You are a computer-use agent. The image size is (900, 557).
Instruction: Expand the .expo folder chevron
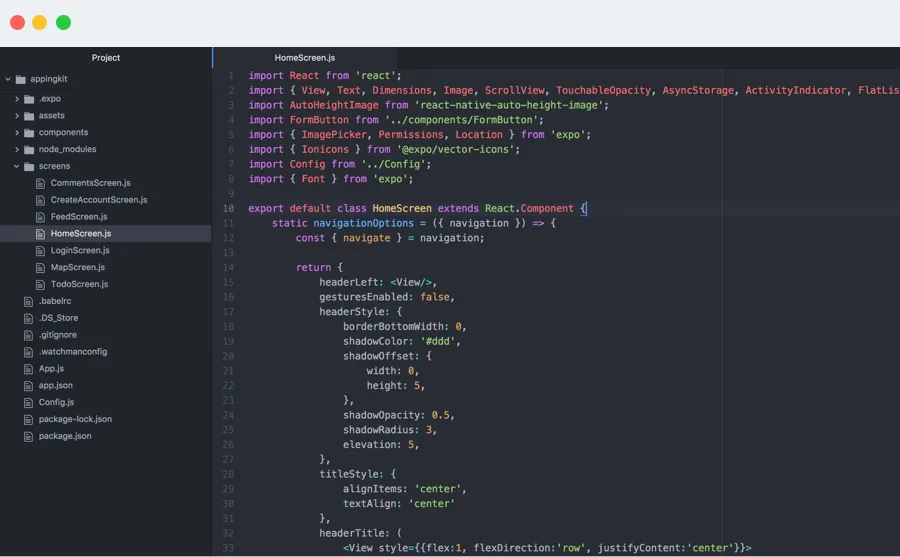[17, 99]
